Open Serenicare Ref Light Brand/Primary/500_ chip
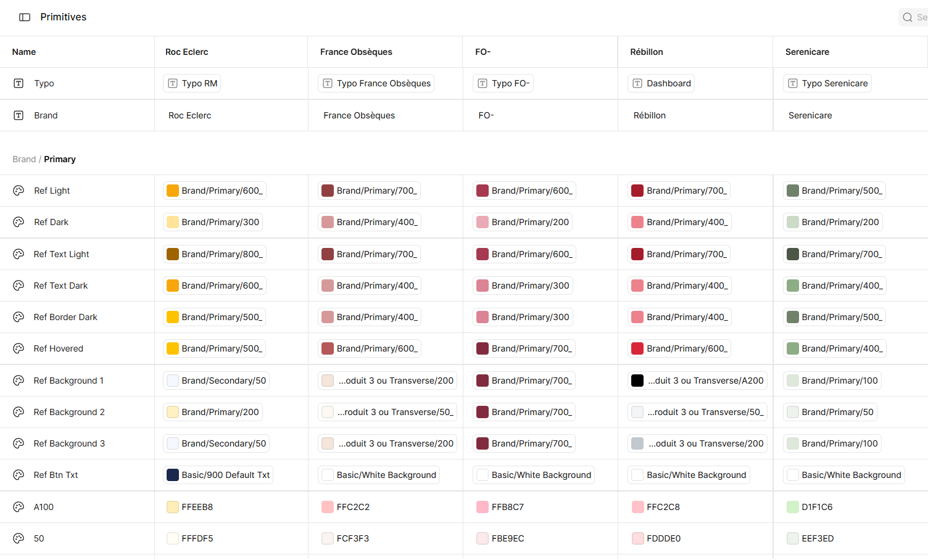The height and width of the screenshot is (560, 928). (834, 191)
